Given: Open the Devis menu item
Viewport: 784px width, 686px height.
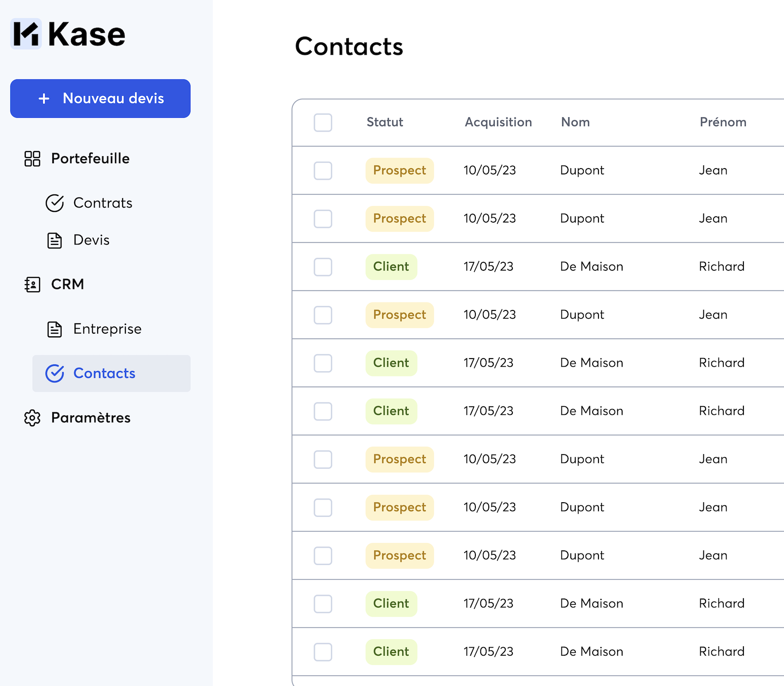Looking at the screenshot, I should [91, 240].
